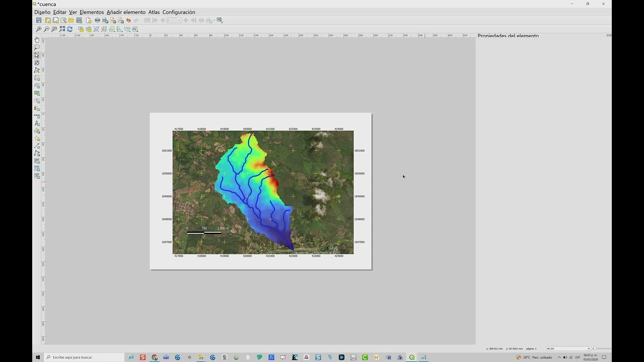Viewport: 644px width, 362px height.
Task: Choose the Add Map tool
Action: (37, 78)
